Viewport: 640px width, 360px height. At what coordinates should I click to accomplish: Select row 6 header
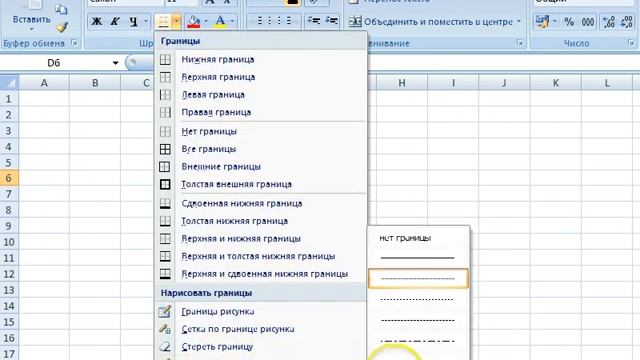coord(9,178)
